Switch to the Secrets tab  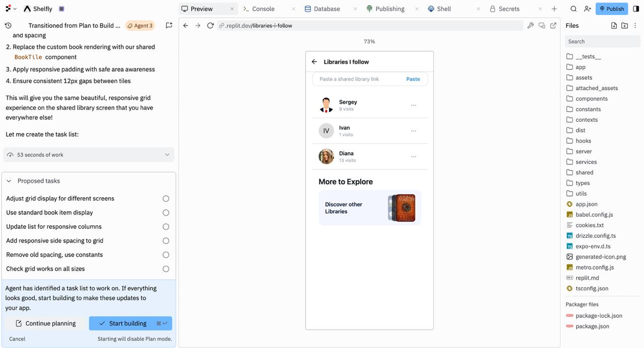[509, 9]
